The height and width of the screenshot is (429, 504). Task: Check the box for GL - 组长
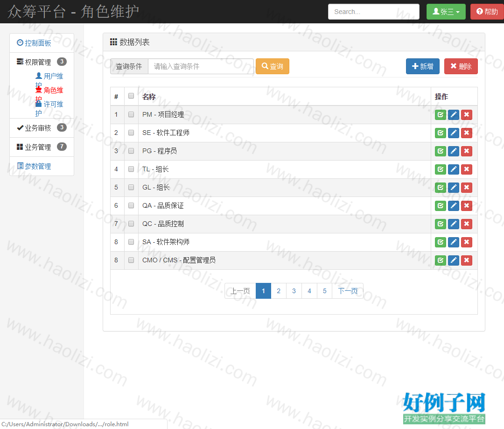(131, 187)
